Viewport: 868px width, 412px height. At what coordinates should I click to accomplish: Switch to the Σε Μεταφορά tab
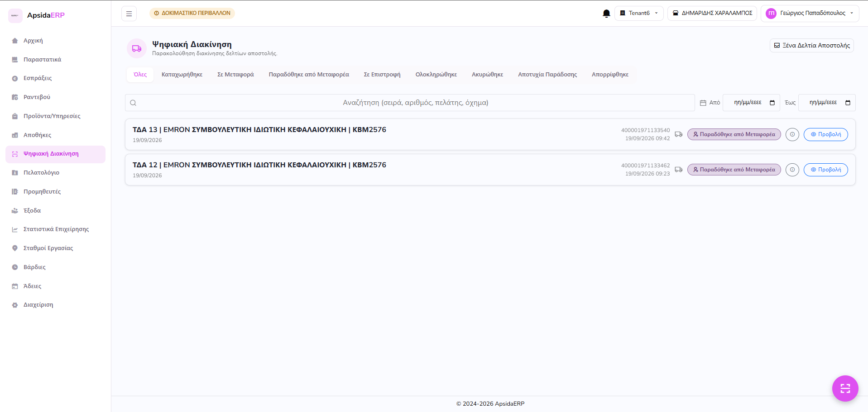pyautogui.click(x=235, y=75)
